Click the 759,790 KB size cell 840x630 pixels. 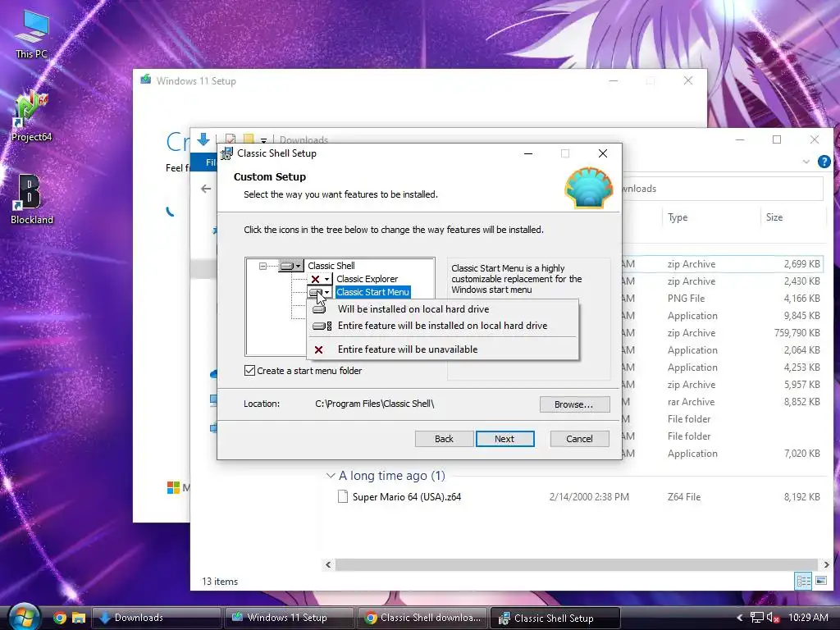797,333
